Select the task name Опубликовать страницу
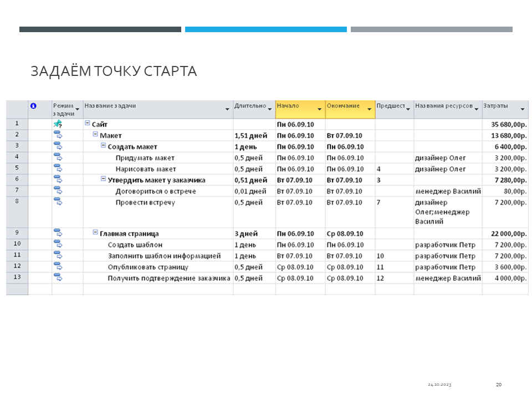The image size is (532, 399). click(148, 267)
